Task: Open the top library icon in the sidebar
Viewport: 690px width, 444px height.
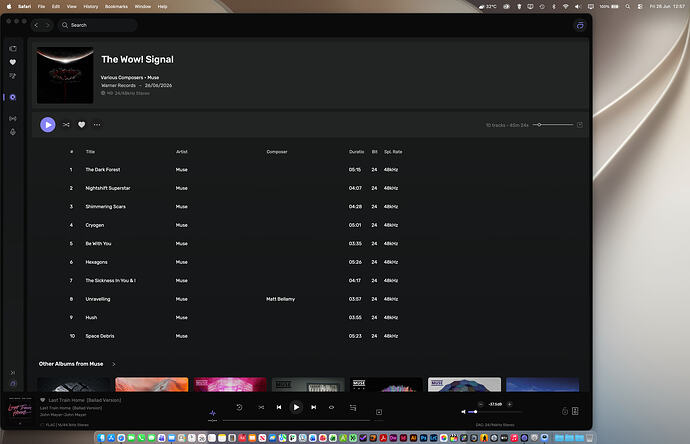Action: [x=13, y=48]
